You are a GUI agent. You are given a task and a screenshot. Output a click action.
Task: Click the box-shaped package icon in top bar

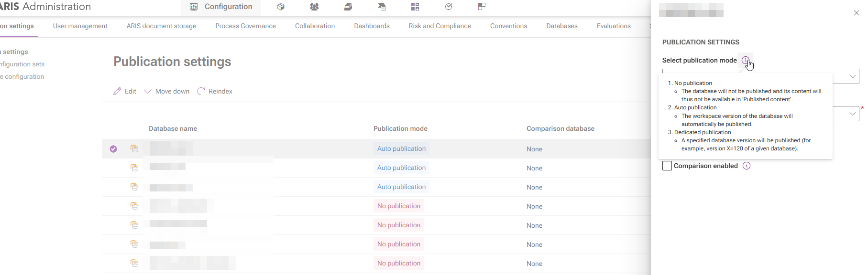pos(281,7)
